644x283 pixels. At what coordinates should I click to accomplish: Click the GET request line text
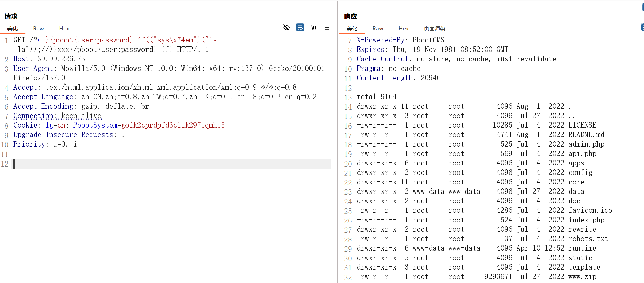115,45
